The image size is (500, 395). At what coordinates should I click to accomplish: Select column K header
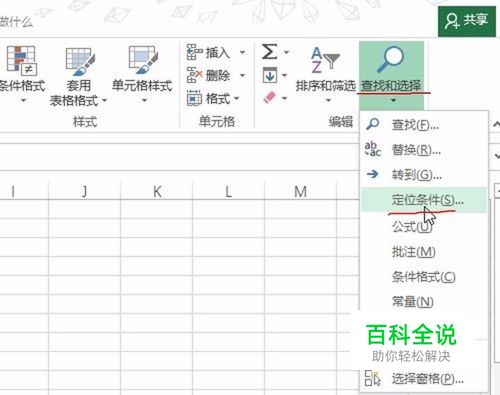pyautogui.click(x=156, y=192)
